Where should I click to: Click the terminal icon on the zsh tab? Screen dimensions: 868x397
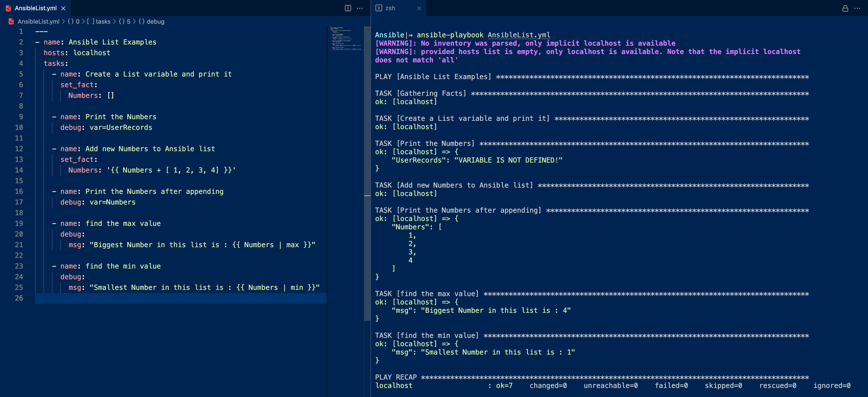(x=379, y=8)
